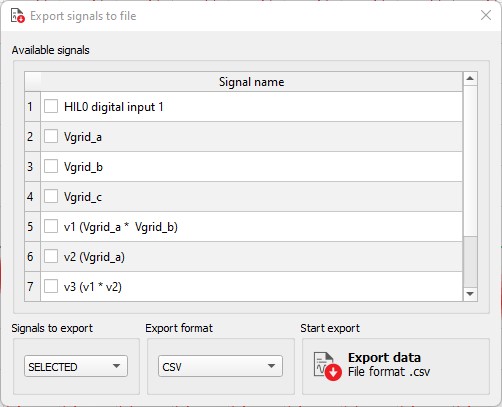Enable the Vgrid_a signal checkbox
The image size is (502, 407).
pos(51,136)
